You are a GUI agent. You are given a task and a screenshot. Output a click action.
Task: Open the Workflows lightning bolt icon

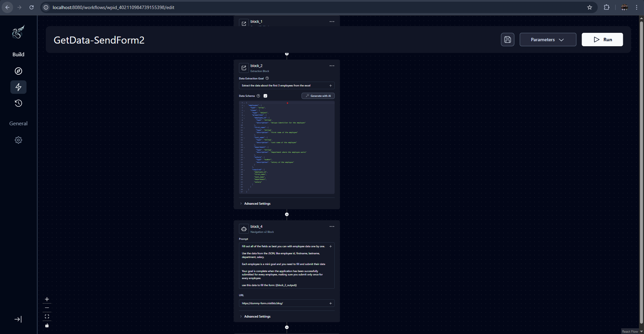pyautogui.click(x=18, y=87)
